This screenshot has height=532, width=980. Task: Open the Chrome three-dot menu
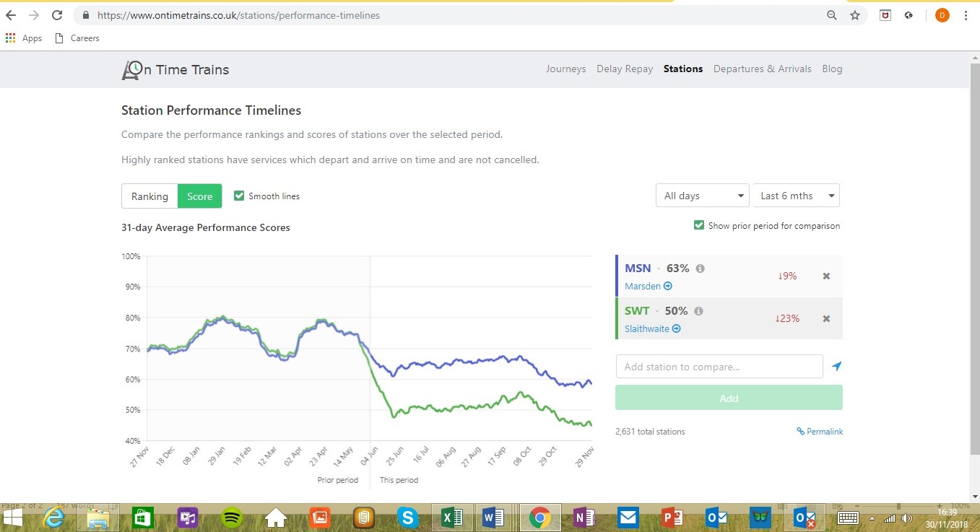[966, 15]
